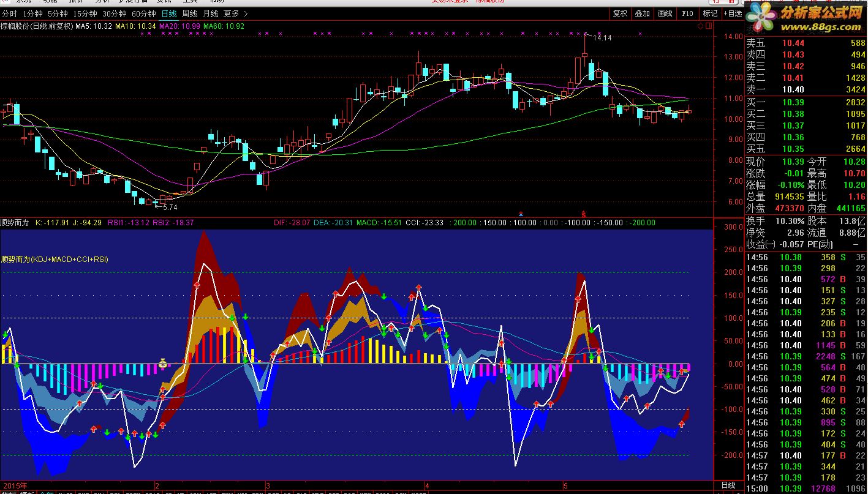The image size is (868, 494).
Task: Click the 最高 10.70 value
Action: coord(853,173)
